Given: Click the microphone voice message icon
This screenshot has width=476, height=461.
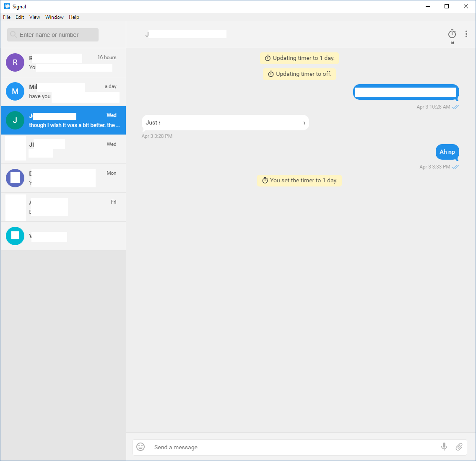Looking at the screenshot, I should point(444,447).
